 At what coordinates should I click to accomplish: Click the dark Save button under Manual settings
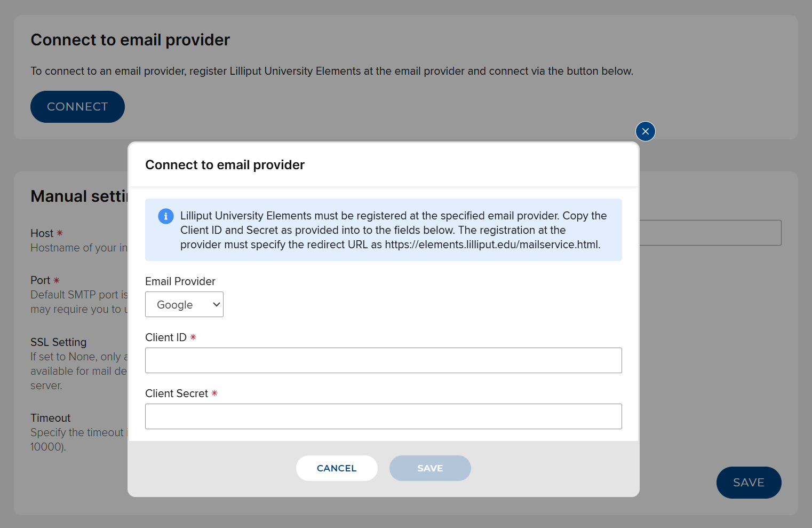click(x=749, y=483)
